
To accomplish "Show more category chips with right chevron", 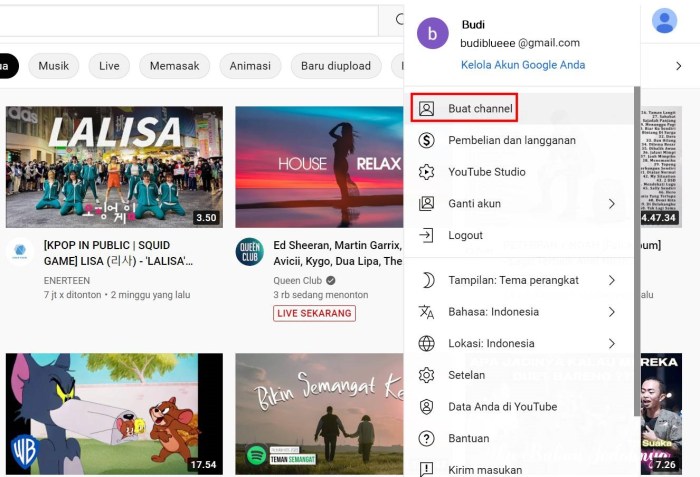I will (x=679, y=66).
